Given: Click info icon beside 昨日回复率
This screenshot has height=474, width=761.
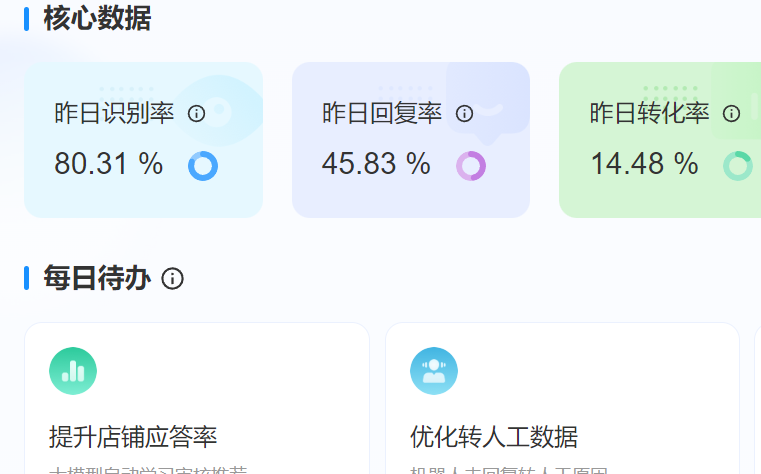Looking at the screenshot, I should pos(464,114).
